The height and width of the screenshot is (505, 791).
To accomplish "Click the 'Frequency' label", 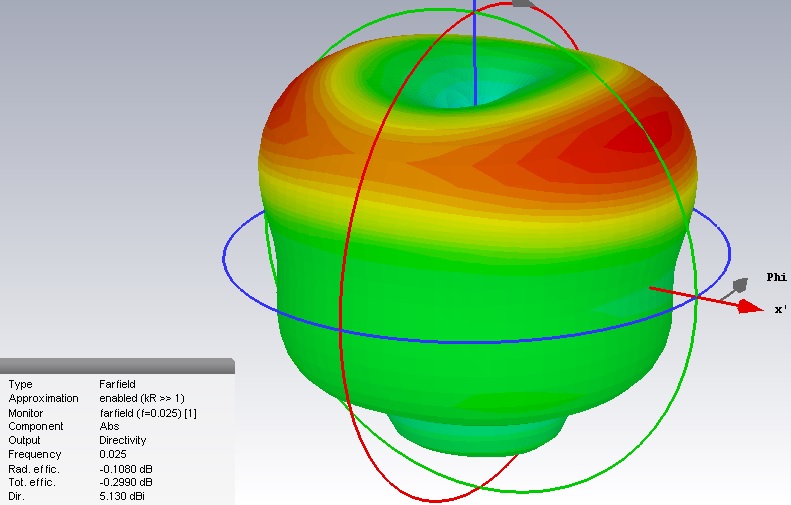I will (x=34, y=455).
